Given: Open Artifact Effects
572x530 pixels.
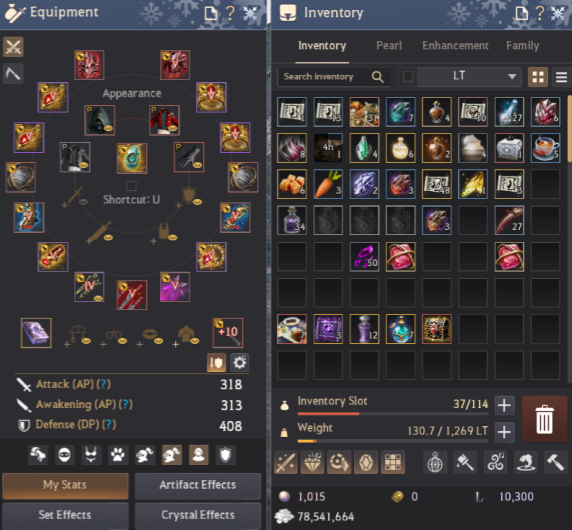Looking at the screenshot, I should pyautogui.click(x=198, y=485).
